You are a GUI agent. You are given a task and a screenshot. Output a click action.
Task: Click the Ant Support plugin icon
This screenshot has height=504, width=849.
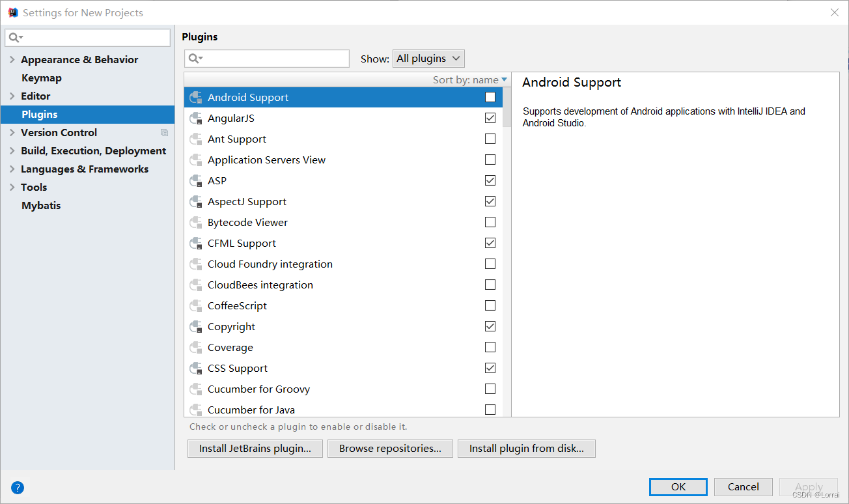[195, 139]
